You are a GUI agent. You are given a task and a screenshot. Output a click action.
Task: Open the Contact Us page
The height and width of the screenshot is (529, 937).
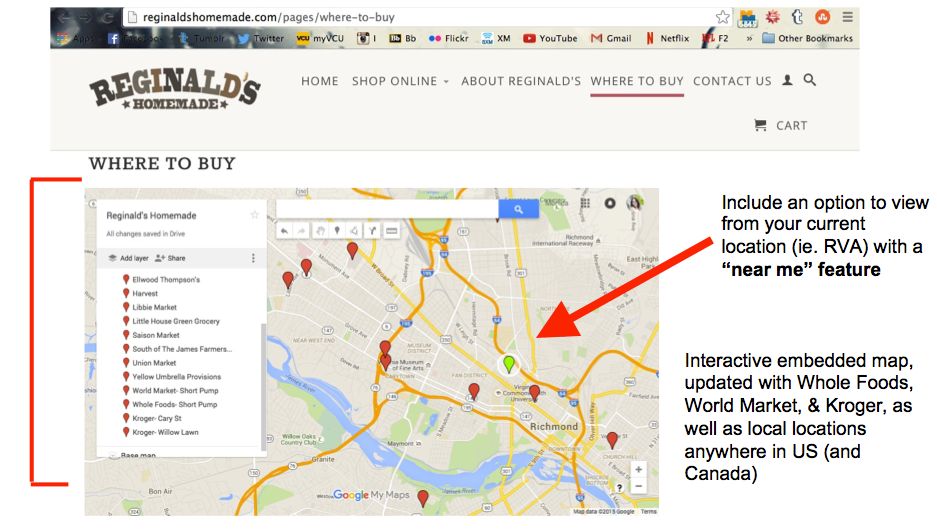coord(732,81)
